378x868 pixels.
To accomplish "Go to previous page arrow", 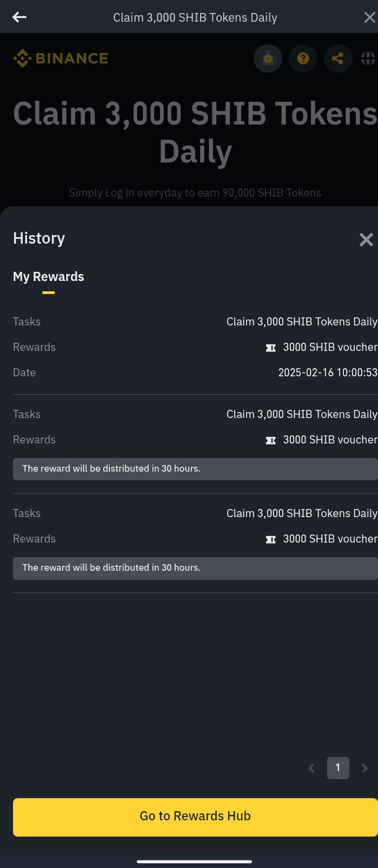I will pyautogui.click(x=311, y=768).
